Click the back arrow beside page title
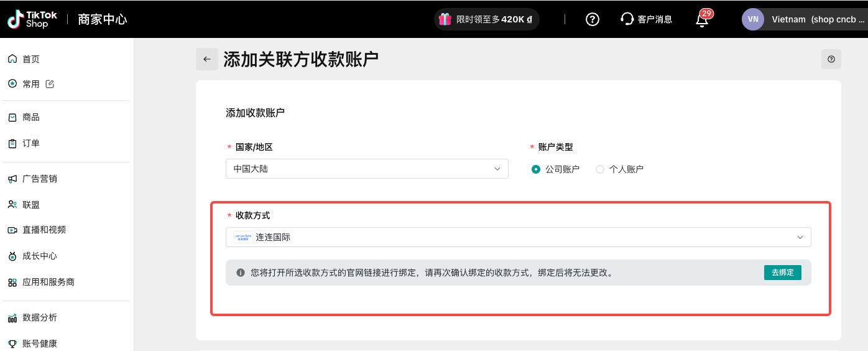868x351 pixels. click(x=207, y=59)
